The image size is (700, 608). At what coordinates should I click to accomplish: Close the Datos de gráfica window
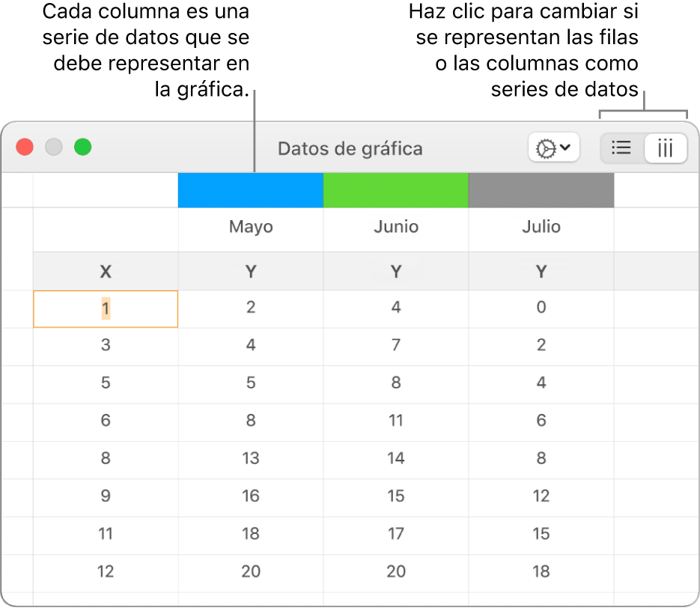(25, 148)
